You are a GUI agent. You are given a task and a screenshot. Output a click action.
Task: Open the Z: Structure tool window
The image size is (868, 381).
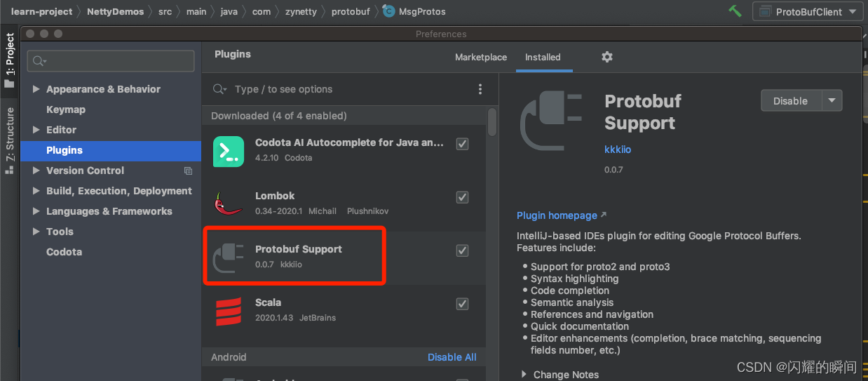[9, 140]
